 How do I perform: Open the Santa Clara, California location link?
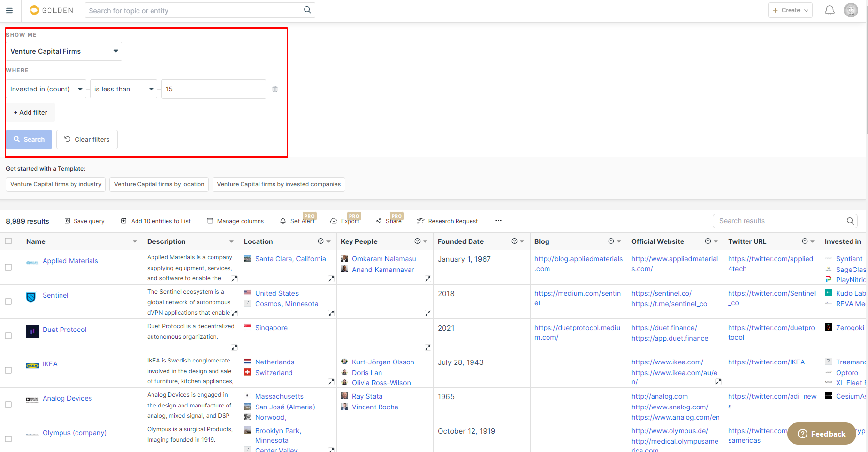click(x=290, y=259)
